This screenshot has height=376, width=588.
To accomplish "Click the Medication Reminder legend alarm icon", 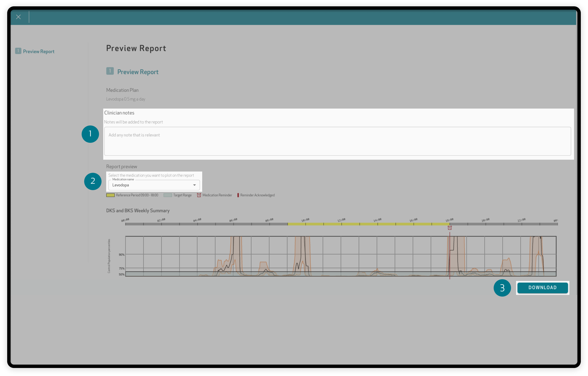I will (199, 195).
